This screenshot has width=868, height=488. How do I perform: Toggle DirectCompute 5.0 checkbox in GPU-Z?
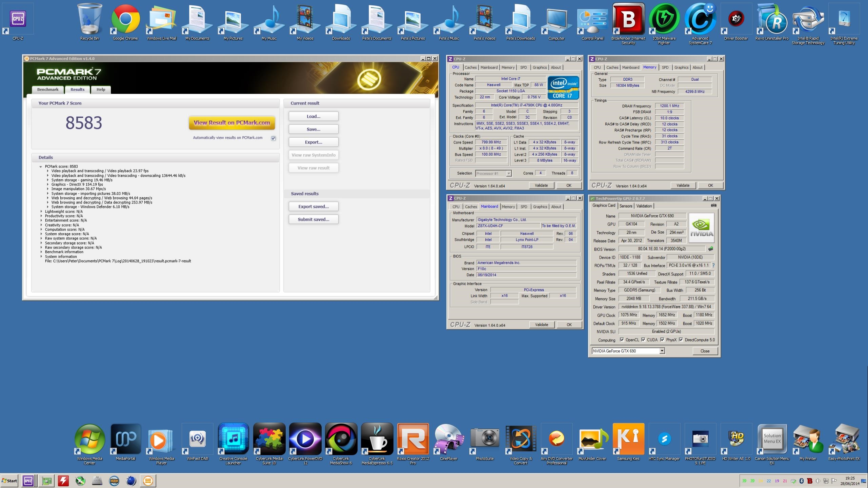681,340
